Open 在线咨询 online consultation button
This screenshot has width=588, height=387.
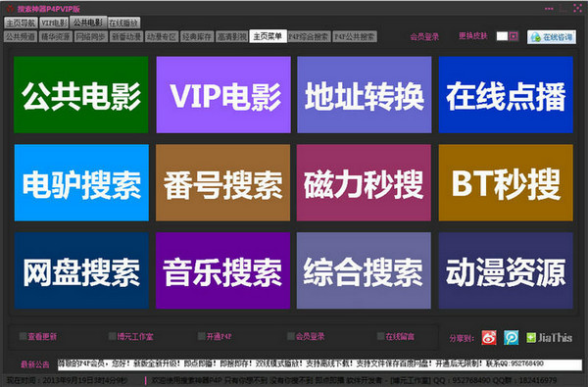pos(552,37)
